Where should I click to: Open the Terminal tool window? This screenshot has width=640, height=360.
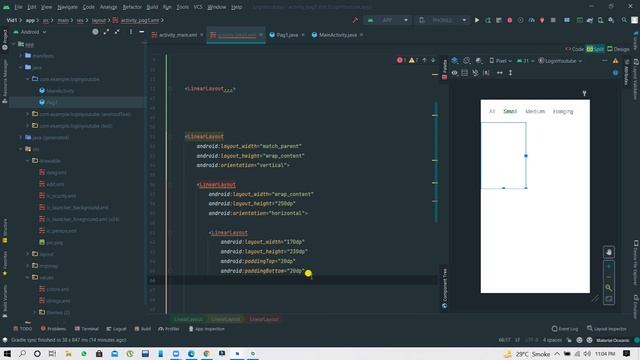[x=87, y=329]
